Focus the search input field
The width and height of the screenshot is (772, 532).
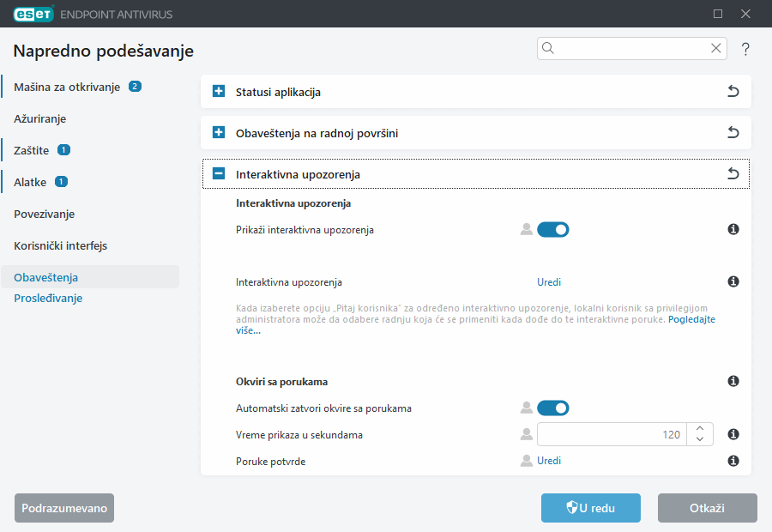click(x=631, y=48)
